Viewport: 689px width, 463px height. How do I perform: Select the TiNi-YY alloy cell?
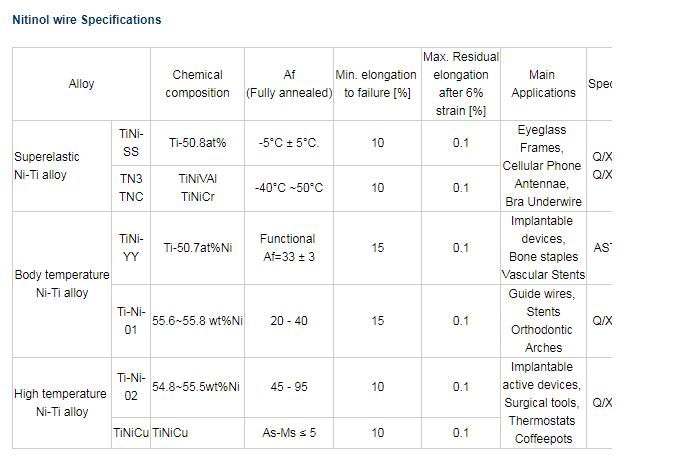point(131,248)
